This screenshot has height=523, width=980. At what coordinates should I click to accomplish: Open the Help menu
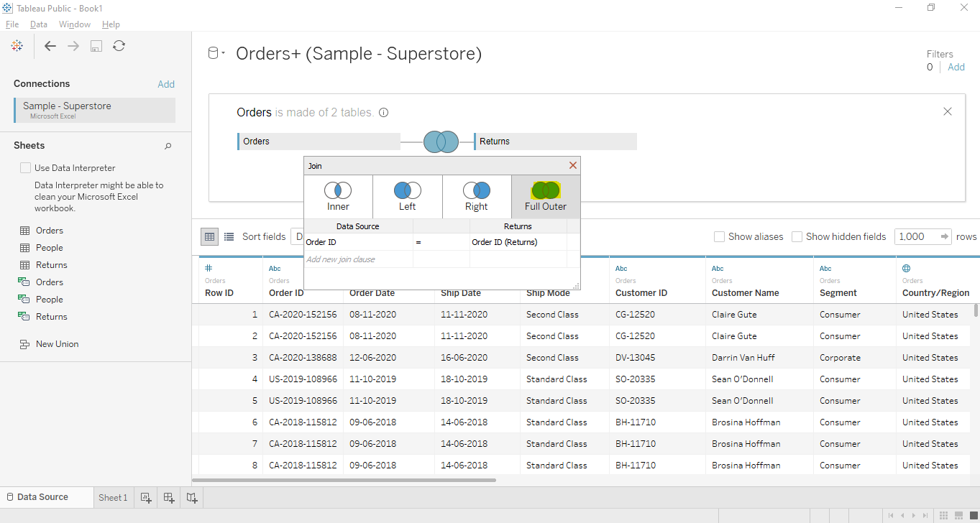(111, 24)
